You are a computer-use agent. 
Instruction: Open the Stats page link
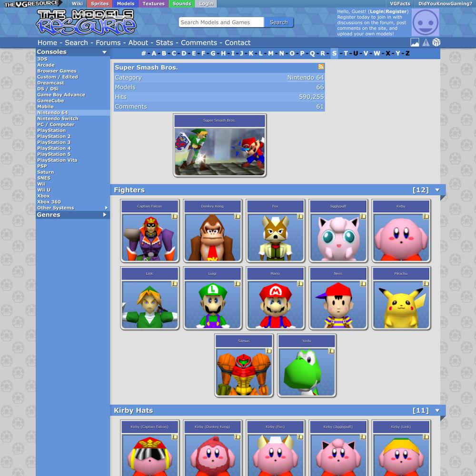164,43
